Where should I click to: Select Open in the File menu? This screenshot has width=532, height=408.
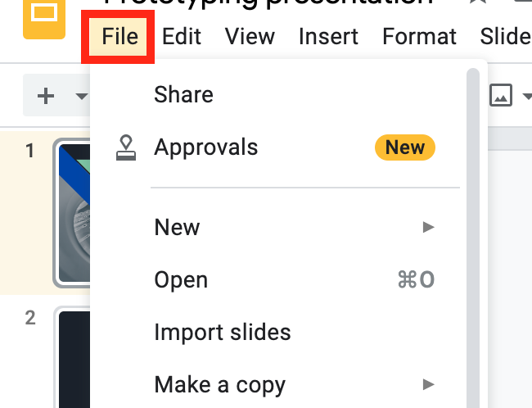coord(181,280)
